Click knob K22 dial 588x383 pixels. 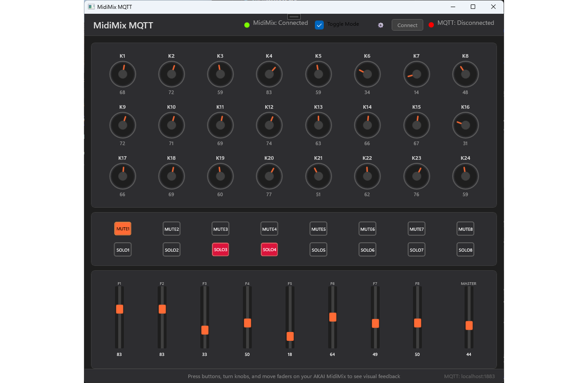pos(367,176)
